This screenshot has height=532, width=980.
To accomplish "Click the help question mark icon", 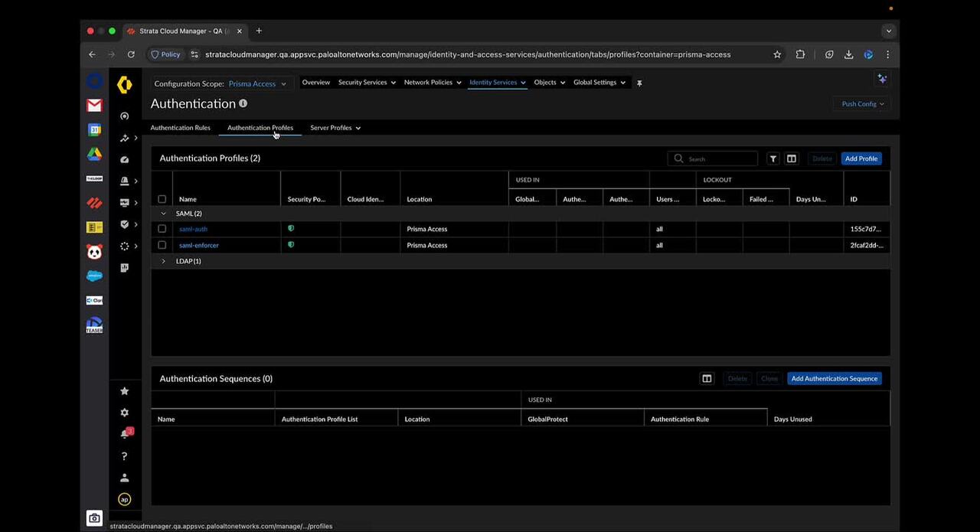I will point(125,456).
